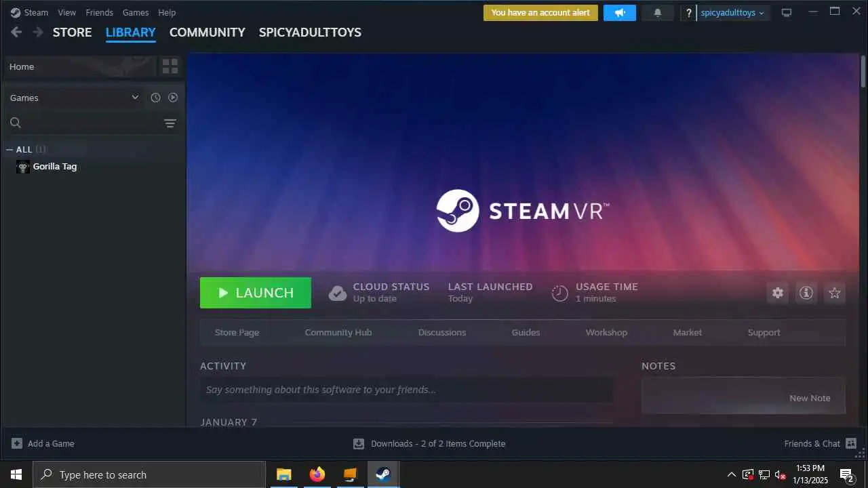This screenshot has height=488, width=868.
Task: Open the COMMUNITY tab
Action: tap(208, 33)
